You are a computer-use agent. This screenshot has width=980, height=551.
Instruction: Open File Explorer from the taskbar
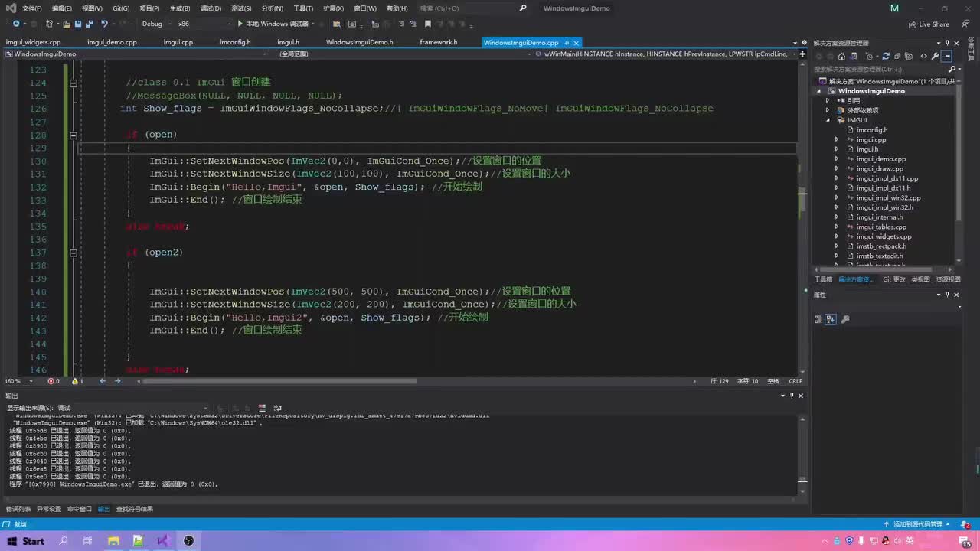point(113,541)
